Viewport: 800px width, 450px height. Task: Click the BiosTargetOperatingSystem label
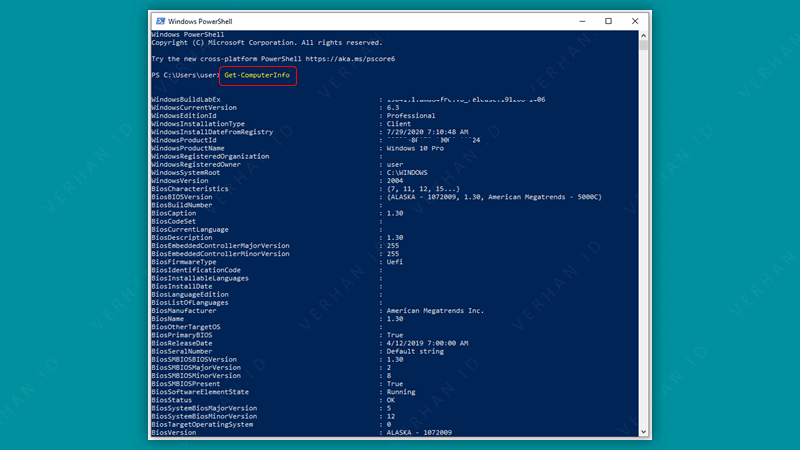click(x=202, y=424)
